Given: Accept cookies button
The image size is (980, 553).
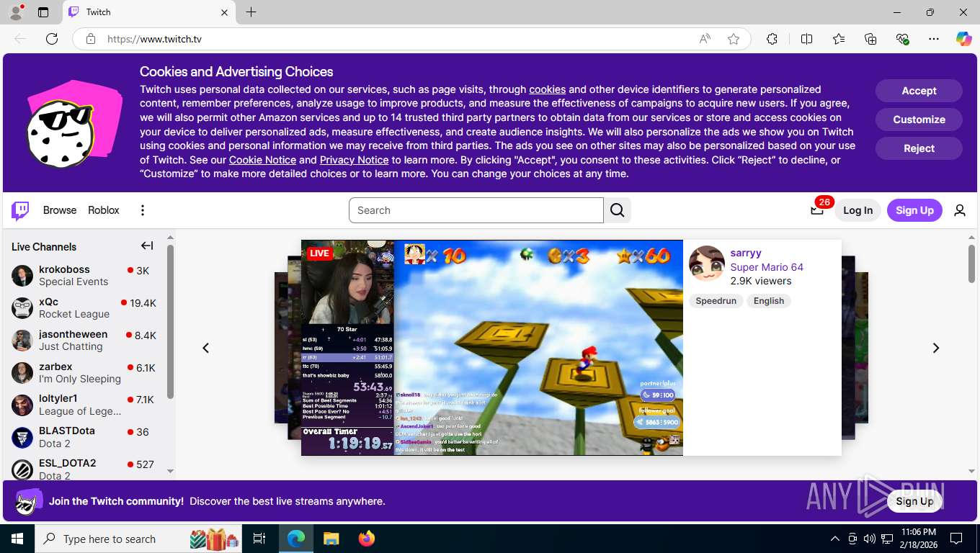Looking at the screenshot, I should (x=919, y=91).
